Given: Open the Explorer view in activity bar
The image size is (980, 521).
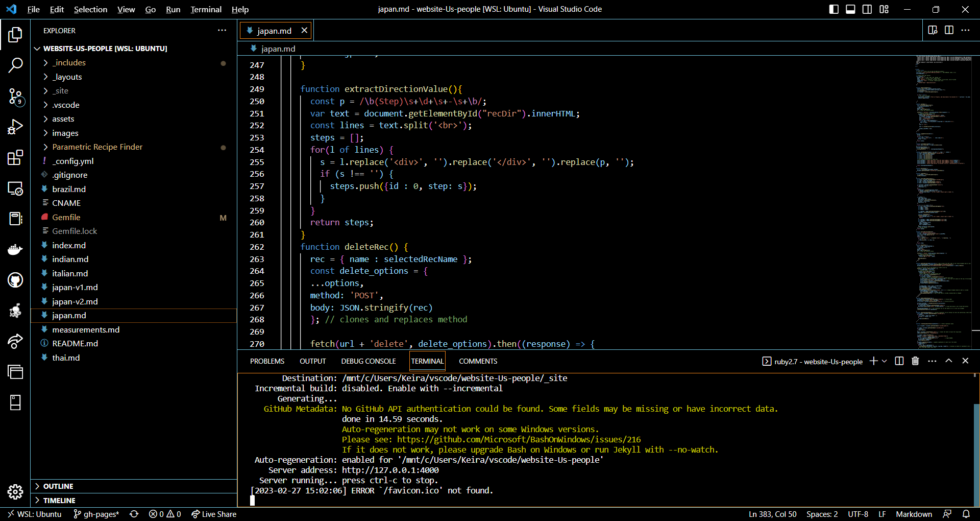Looking at the screenshot, I should pos(15,35).
